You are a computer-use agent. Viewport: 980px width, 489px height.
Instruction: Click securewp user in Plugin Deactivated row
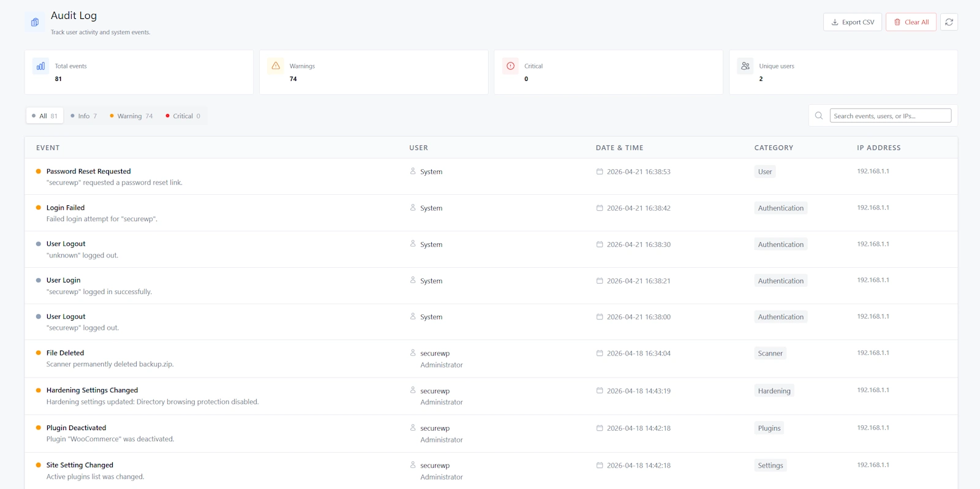point(435,428)
